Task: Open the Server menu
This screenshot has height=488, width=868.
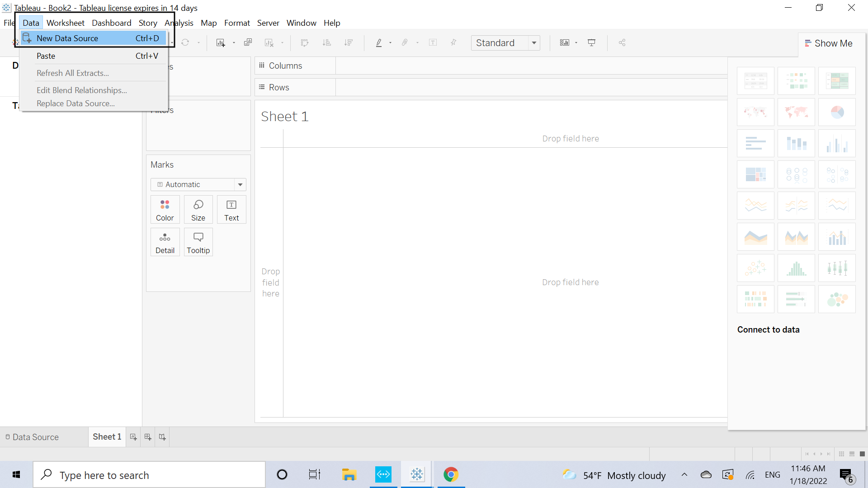Action: click(268, 23)
